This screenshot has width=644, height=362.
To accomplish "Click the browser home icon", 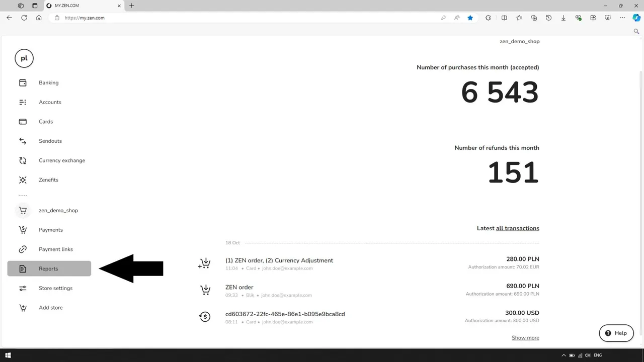I will pyautogui.click(x=39, y=18).
